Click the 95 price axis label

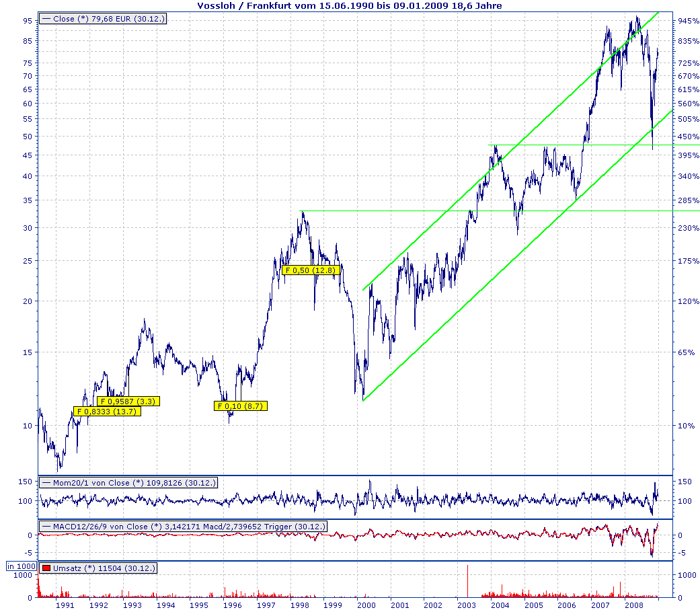coord(28,21)
